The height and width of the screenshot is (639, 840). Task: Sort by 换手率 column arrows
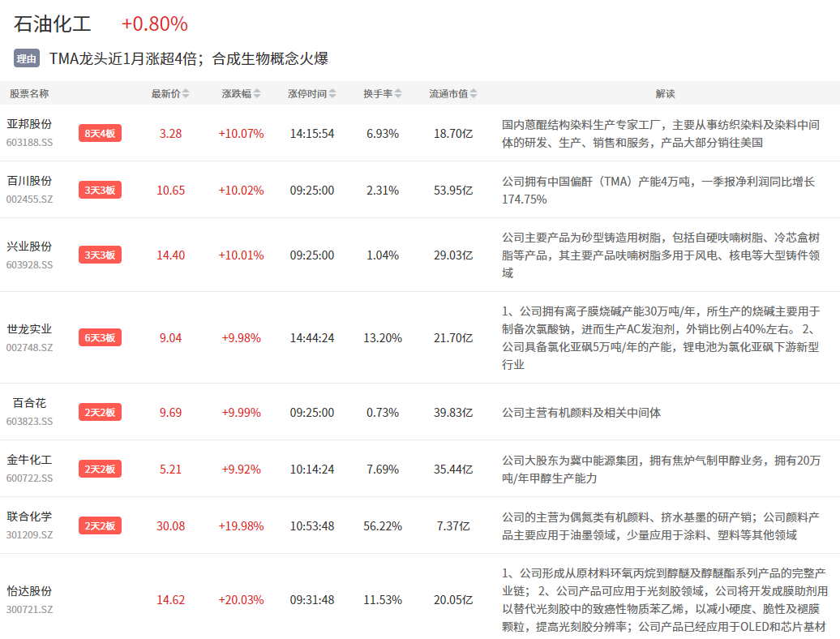398,94
